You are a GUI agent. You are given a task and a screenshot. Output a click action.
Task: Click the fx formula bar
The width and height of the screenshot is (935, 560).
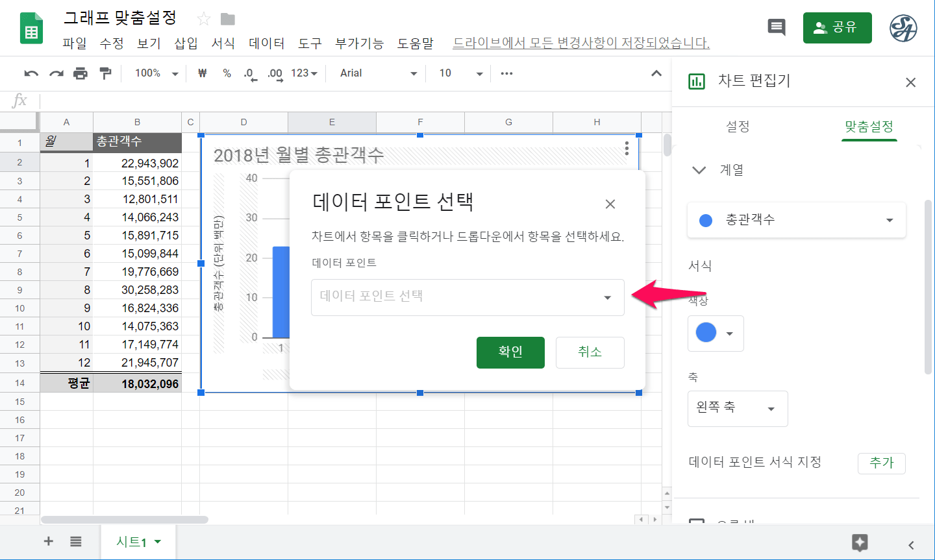[x=20, y=101]
